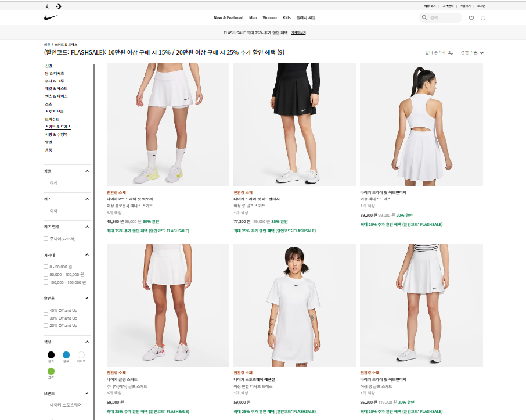Open the black golf skirt product image
This screenshot has height=420, width=526.
[295, 125]
